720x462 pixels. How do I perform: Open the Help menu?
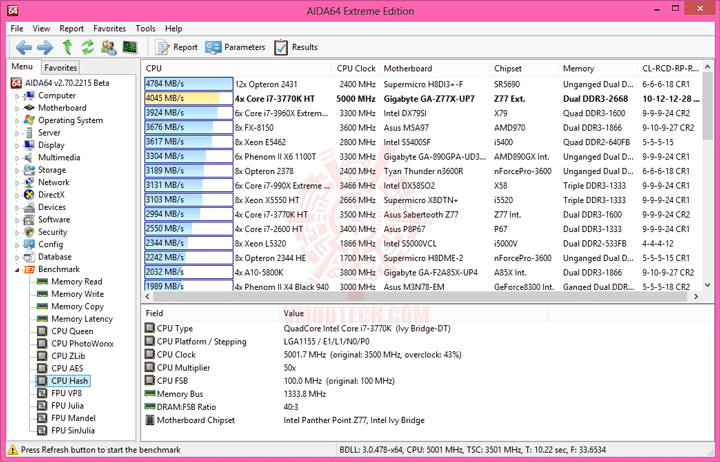[x=174, y=28]
